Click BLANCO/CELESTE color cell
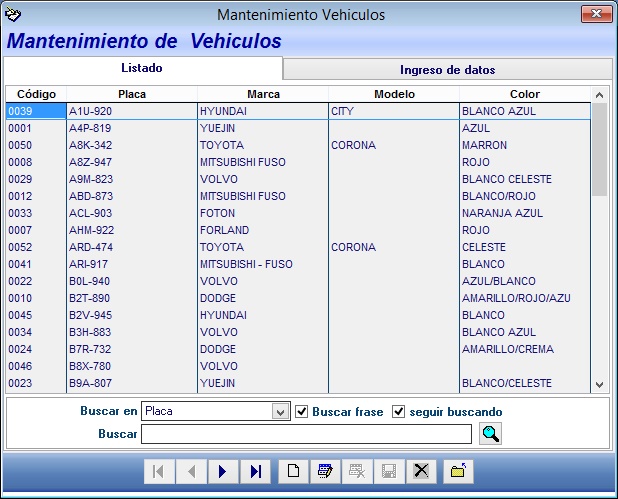The height and width of the screenshot is (499, 618). (525, 383)
